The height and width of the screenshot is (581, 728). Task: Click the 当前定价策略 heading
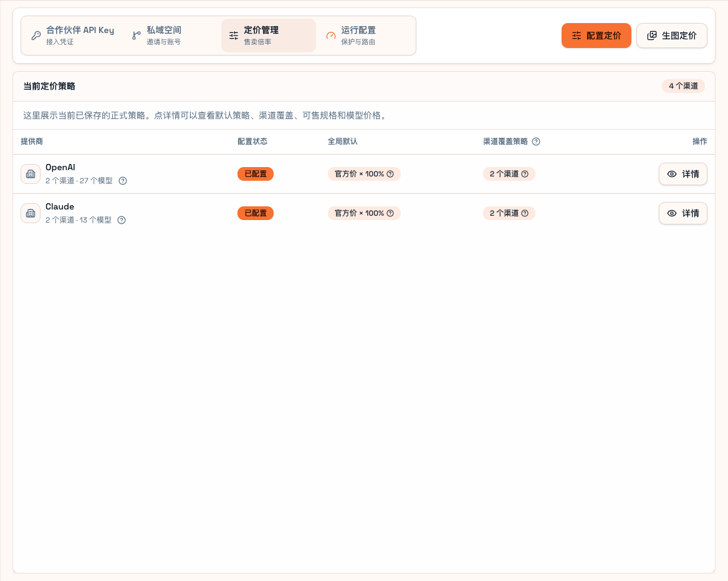pyautogui.click(x=49, y=87)
